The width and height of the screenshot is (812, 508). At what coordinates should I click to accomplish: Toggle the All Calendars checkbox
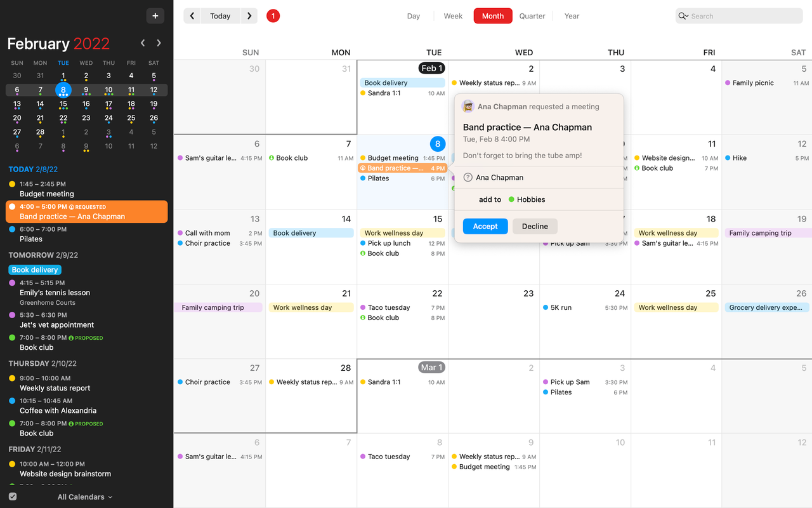13,496
